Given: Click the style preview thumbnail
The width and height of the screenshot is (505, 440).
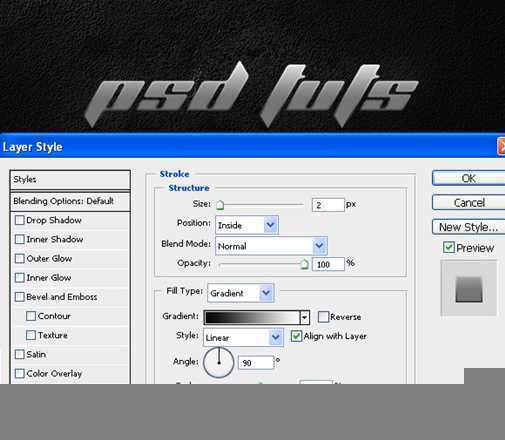Looking at the screenshot, I should (469, 289).
